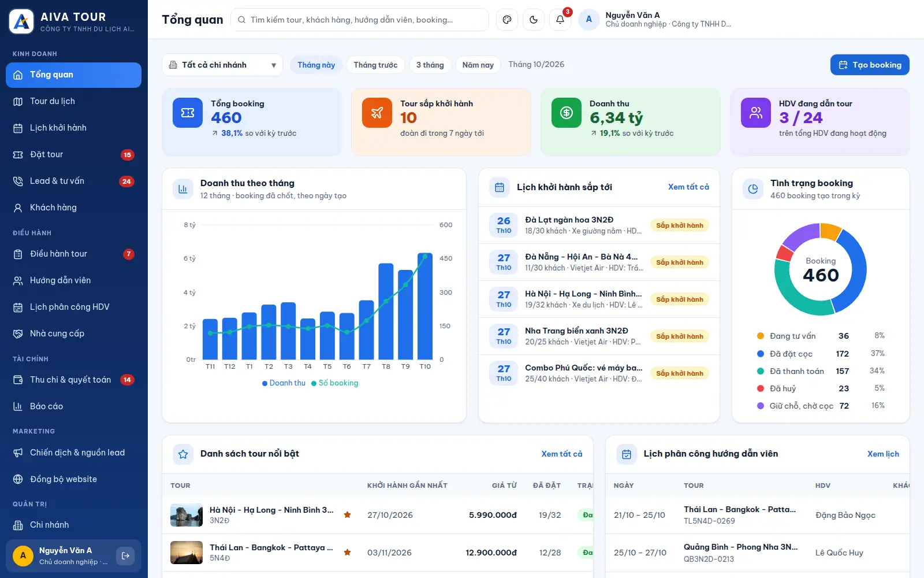Toggle Doanh thu series in chart legend

284,383
